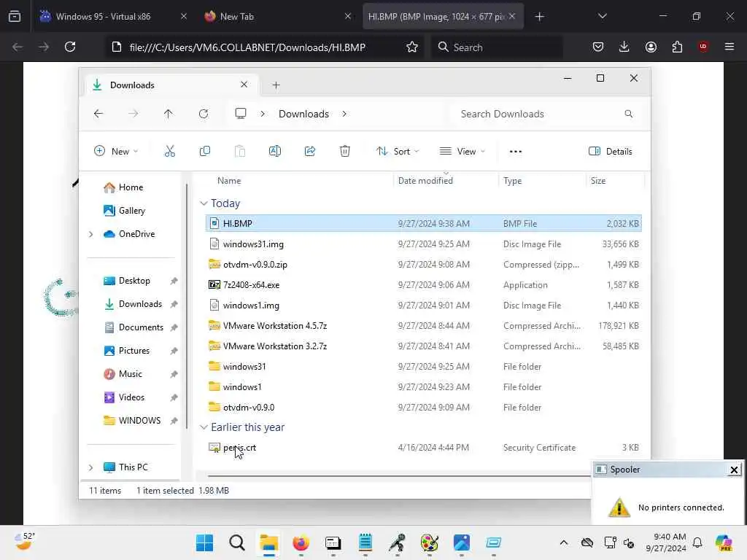Viewport: 747px width, 560px height.
Task: Add a new Explorer tab
Action: coord(276,85)
